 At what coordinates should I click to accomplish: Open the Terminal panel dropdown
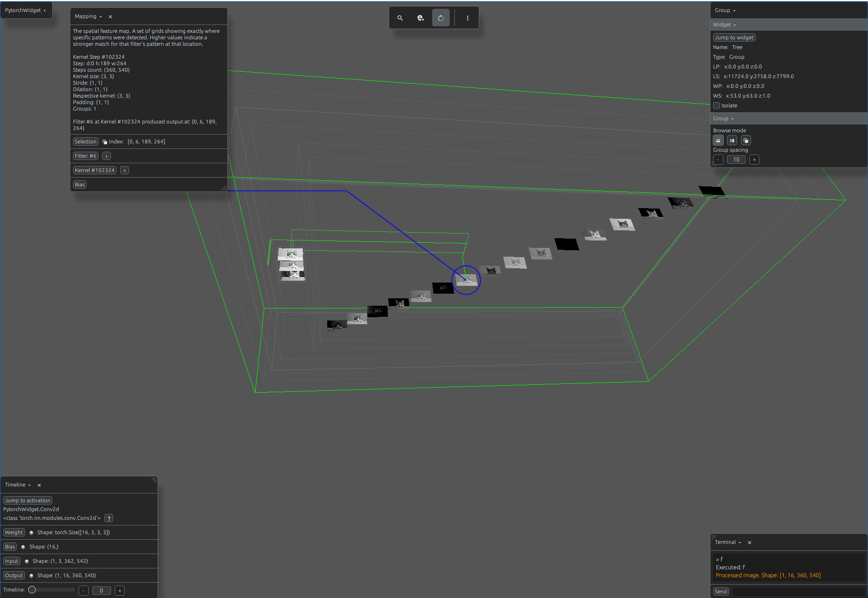tap(728, 543)
